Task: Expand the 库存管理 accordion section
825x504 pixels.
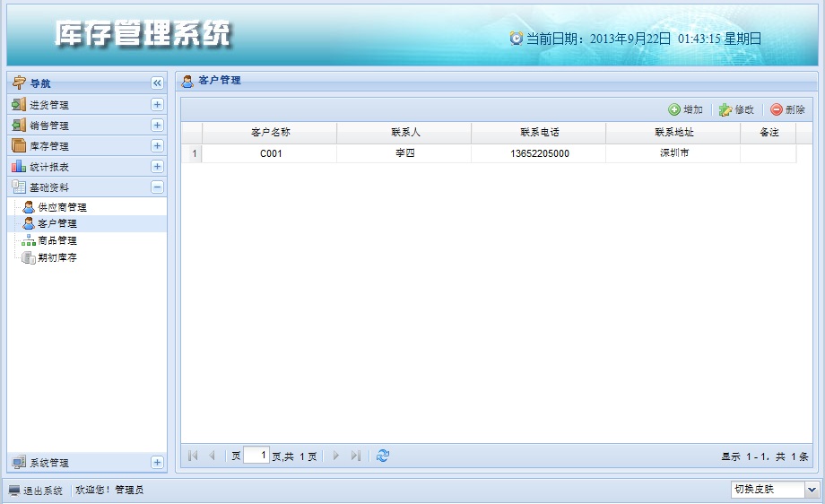Action: pos(157,146)
